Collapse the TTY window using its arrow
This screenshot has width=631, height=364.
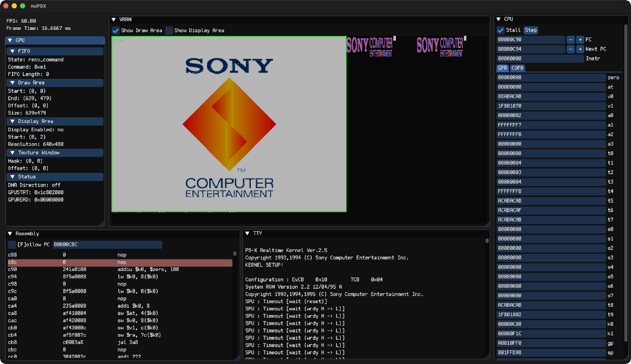tap(247, 233)
